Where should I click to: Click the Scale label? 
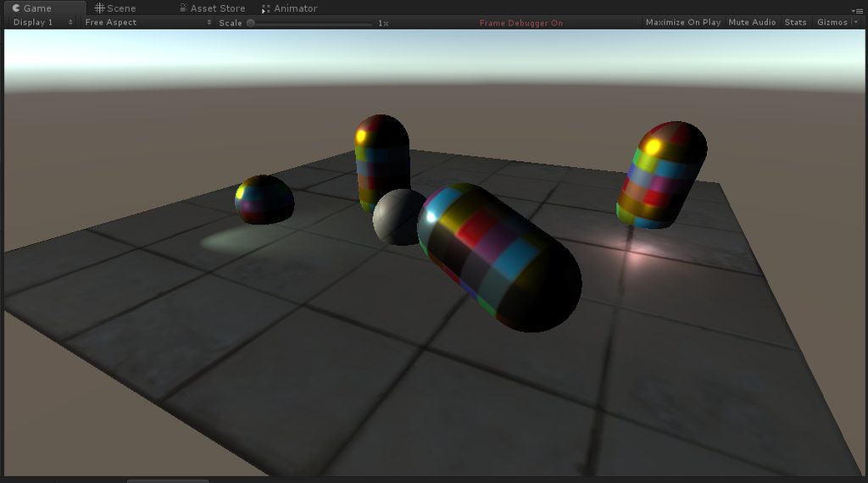[231, 23]
